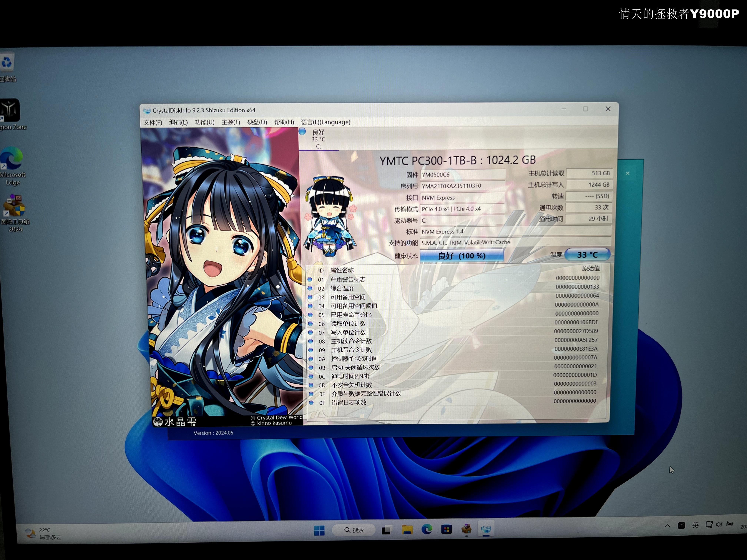The width and height of the screenshot is (747, 560).
Task: Open the Microsoft Edge desktop icon
Action: 12,166
